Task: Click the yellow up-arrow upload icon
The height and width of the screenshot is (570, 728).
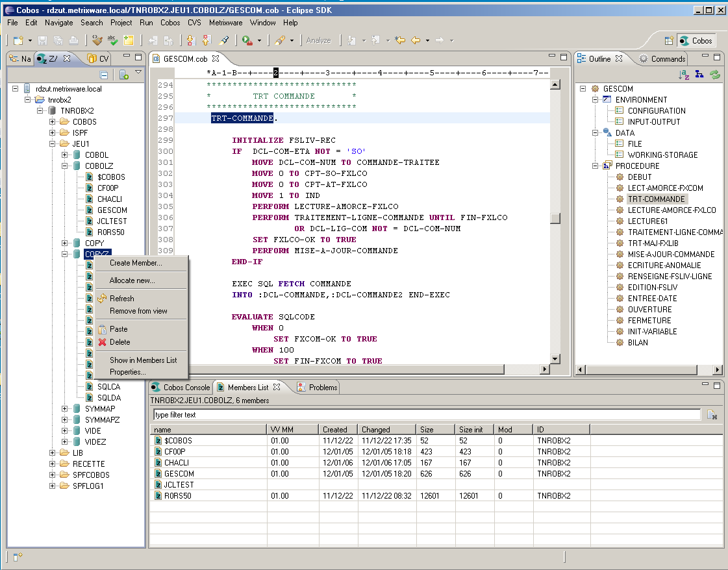Action: pos(207,40)
